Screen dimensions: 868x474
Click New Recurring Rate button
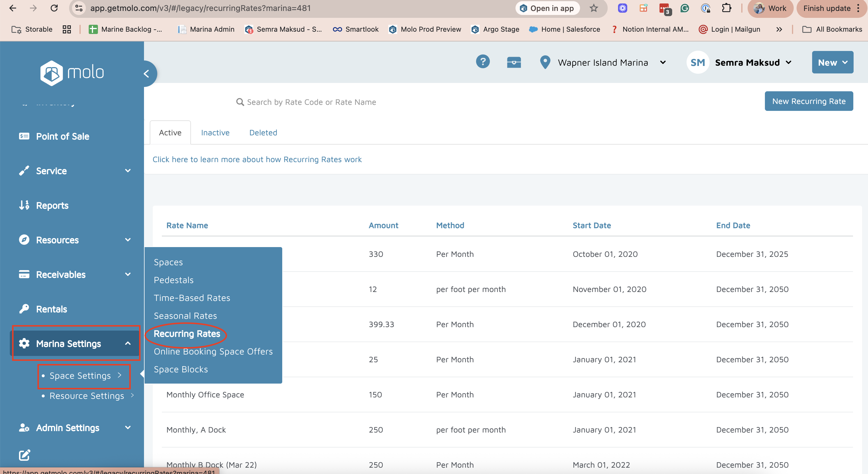(x=808, y=101)
